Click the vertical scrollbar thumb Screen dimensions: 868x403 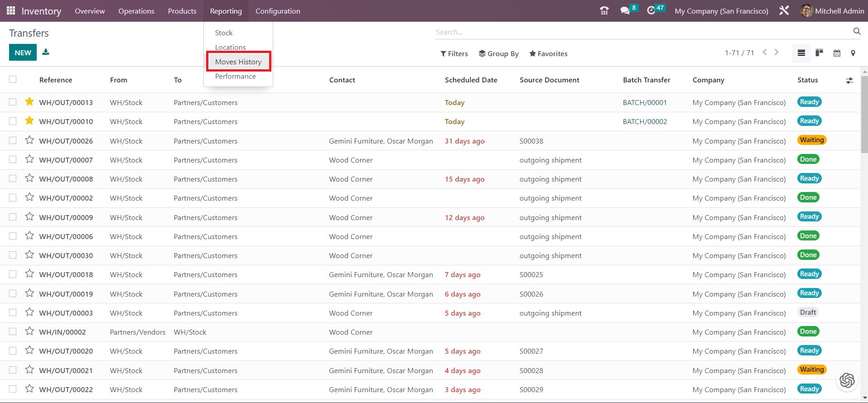pyautogui.click(x=864, y=114)
